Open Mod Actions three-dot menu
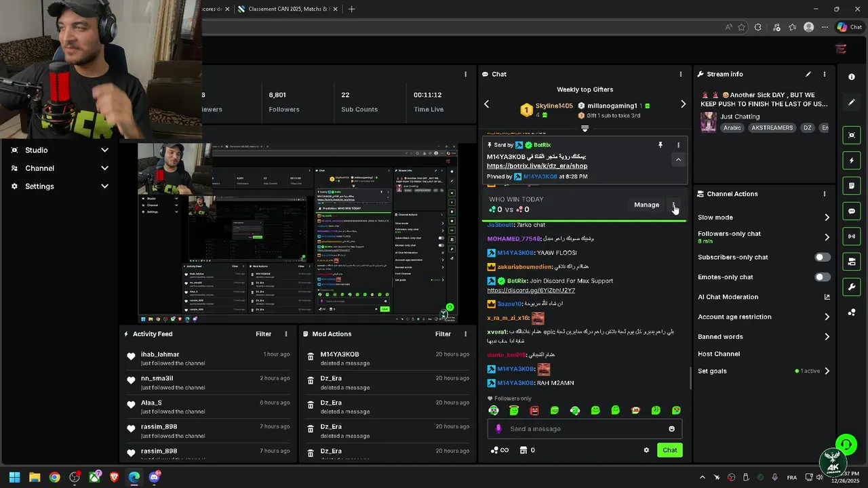This screenshot has width=868, height=488. click(x=465, y=334)
